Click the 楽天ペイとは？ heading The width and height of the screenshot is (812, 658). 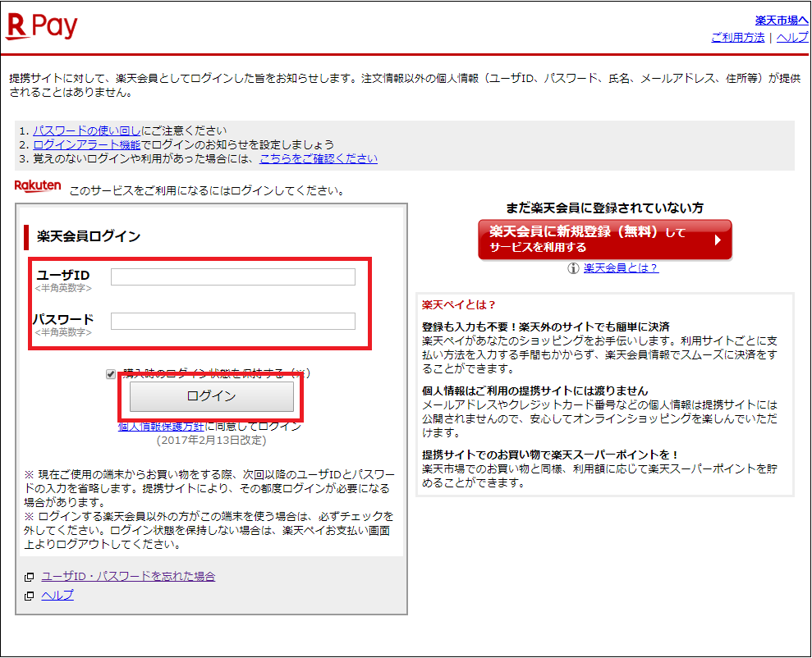(x=459, y=304)
